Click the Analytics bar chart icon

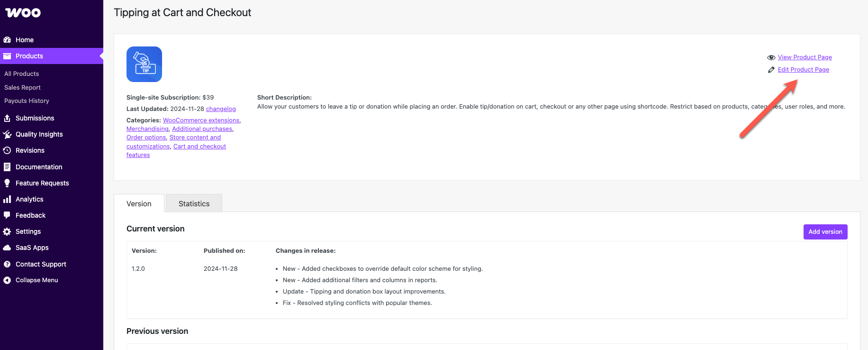pyautogui.click(x=7, y=199)
